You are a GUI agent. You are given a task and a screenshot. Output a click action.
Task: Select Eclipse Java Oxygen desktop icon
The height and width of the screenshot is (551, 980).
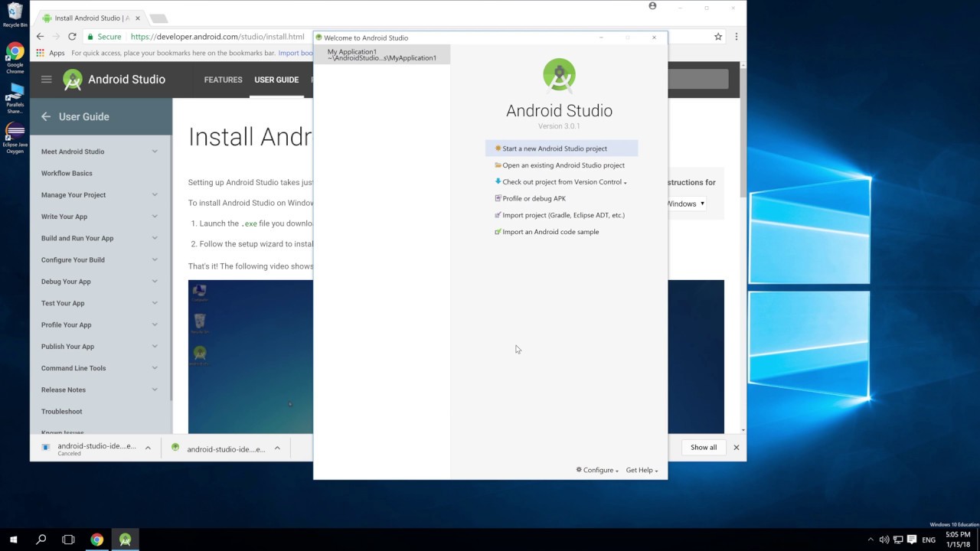(15, 138)
